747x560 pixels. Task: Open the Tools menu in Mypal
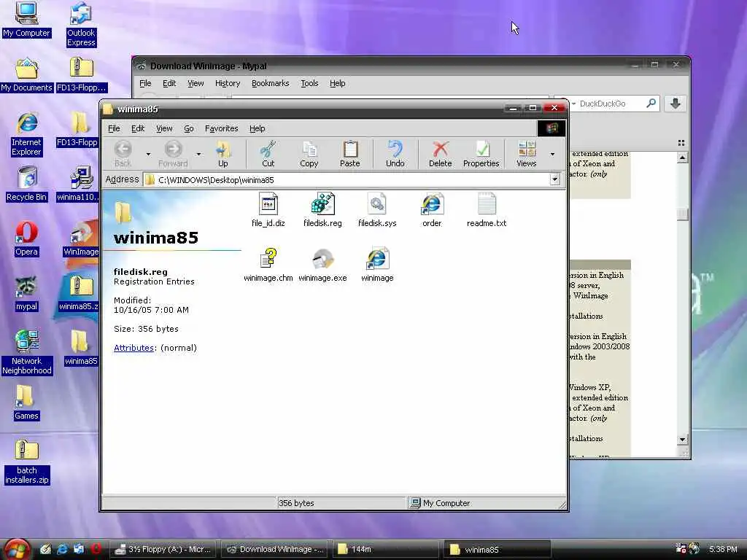[309, 83]
